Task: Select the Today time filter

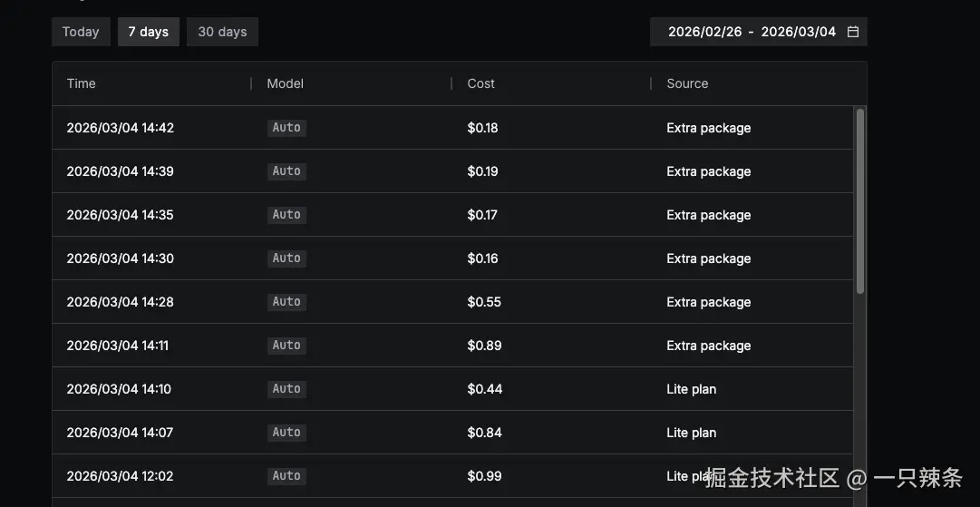Action: 81,32
